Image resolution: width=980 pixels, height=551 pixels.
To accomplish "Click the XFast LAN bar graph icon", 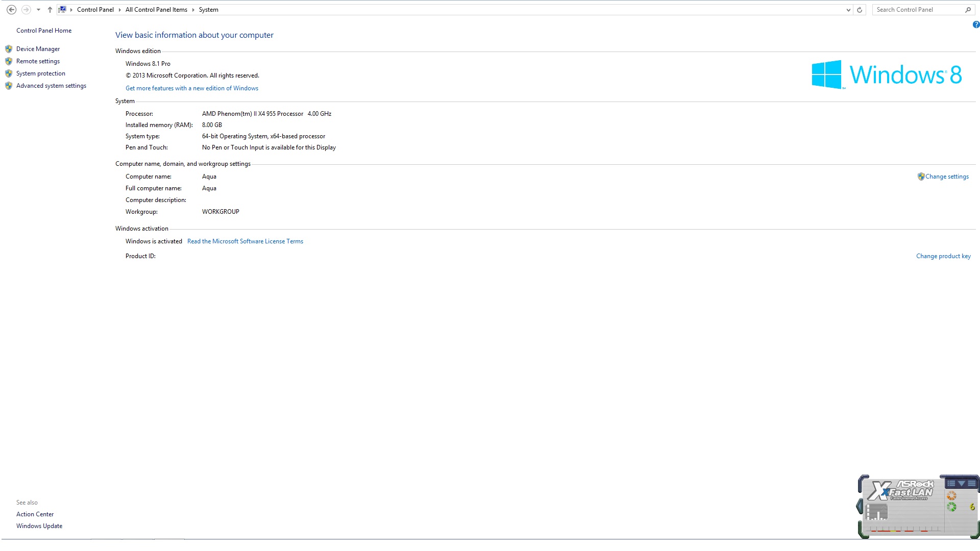I will [877, 512].
